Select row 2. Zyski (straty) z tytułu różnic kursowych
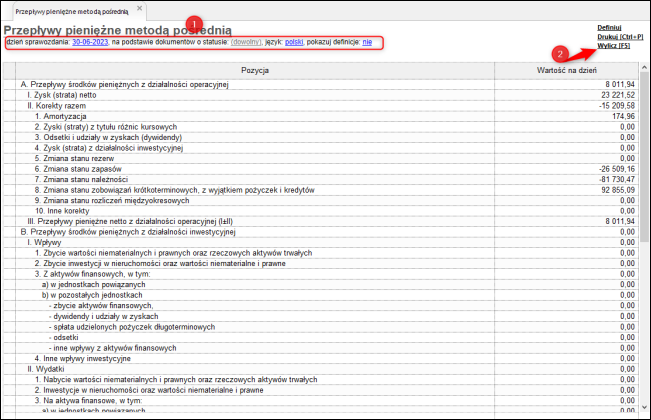The height and width of the screenshot is (420, 651). point(321,127)
